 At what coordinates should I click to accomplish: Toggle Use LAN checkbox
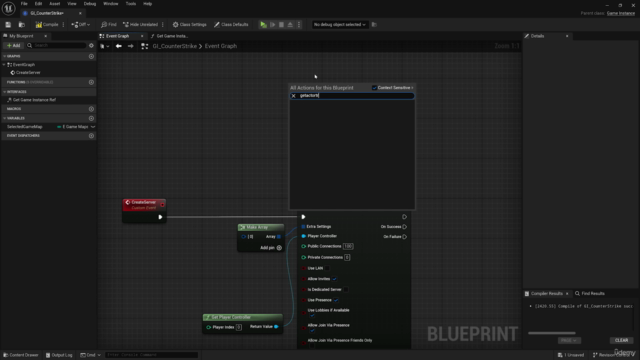(x=327, y=268)
